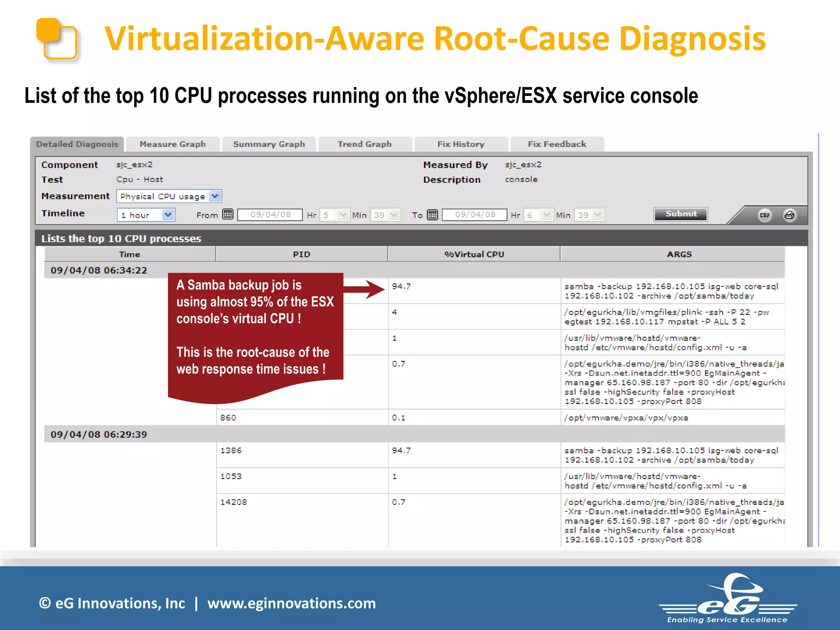Open the From Min dropdown showing 39
This screenshot has width=840, height=630.
click(385, 215)
